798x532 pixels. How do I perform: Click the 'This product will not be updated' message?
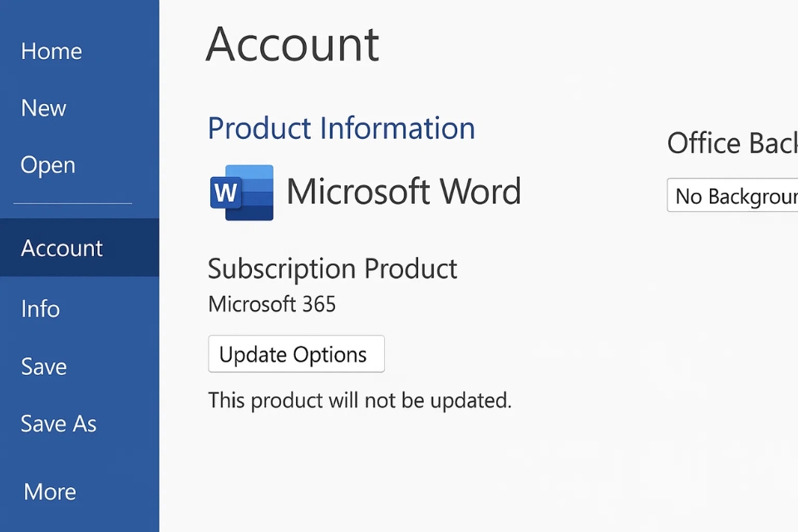coord(359,401)
